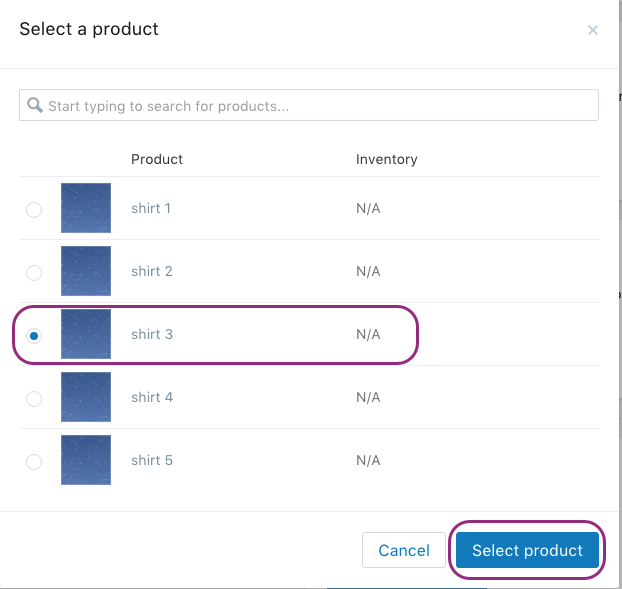
Task: Focus the product search input field
Action: tap(320, 105)
